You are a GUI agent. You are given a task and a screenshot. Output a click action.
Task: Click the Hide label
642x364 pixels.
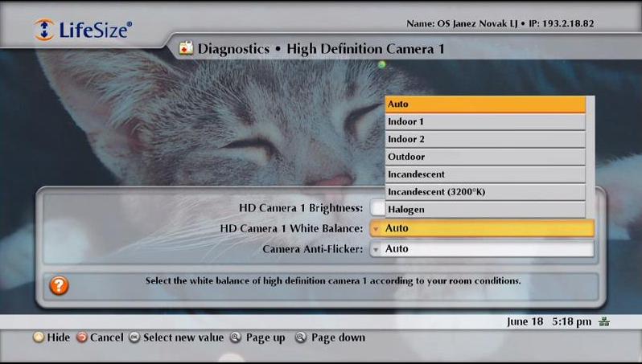59,337
